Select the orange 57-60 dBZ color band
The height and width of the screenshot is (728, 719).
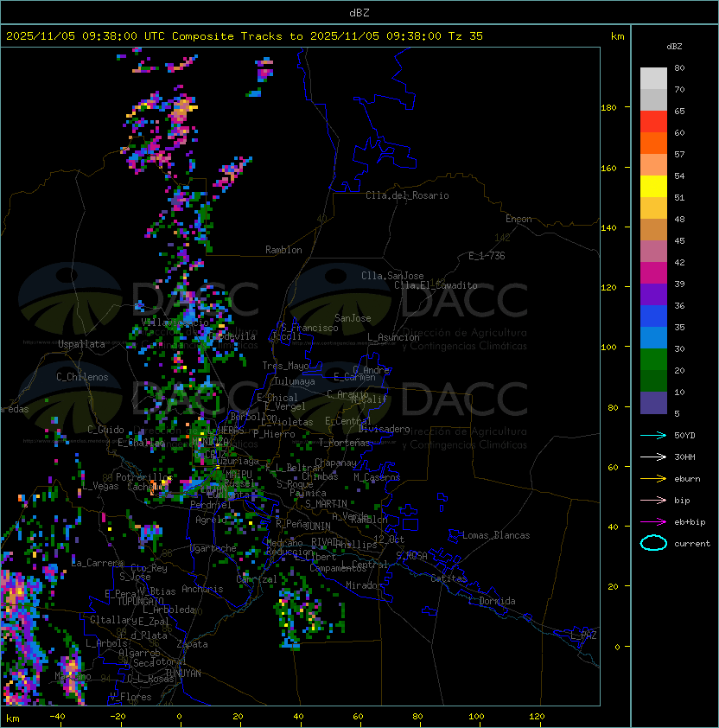[653, 144]
